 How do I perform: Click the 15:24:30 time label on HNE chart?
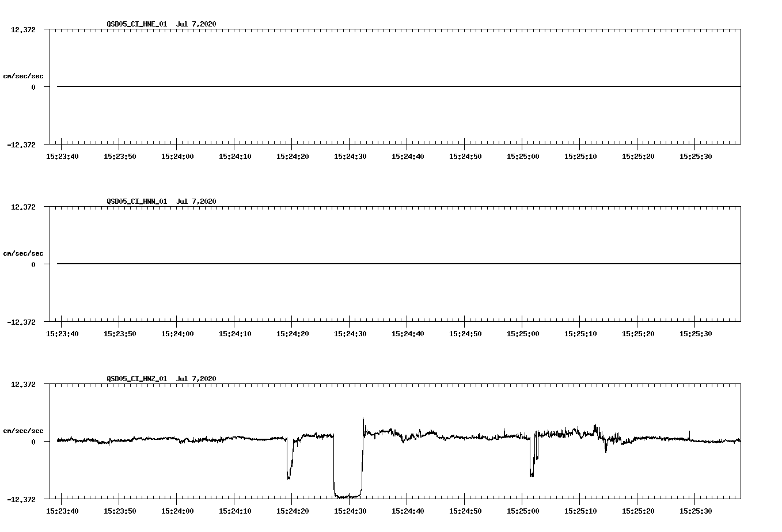[350, 156]
